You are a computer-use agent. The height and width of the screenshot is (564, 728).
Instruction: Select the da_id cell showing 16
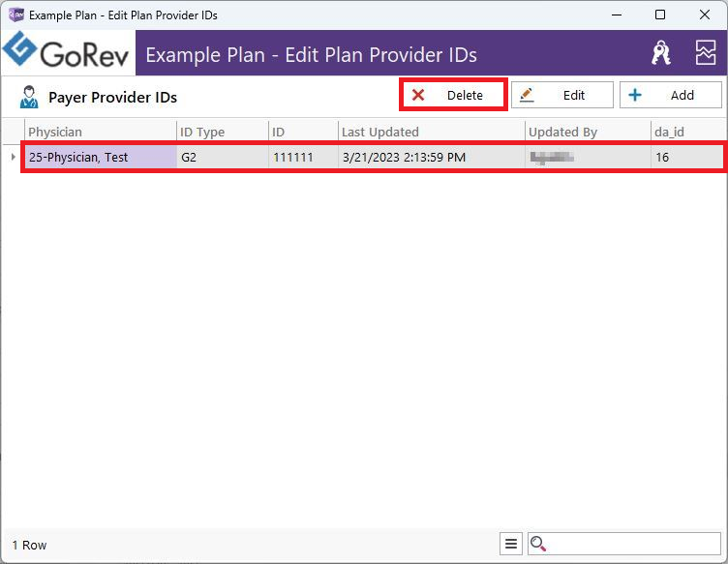click(687, 157)
